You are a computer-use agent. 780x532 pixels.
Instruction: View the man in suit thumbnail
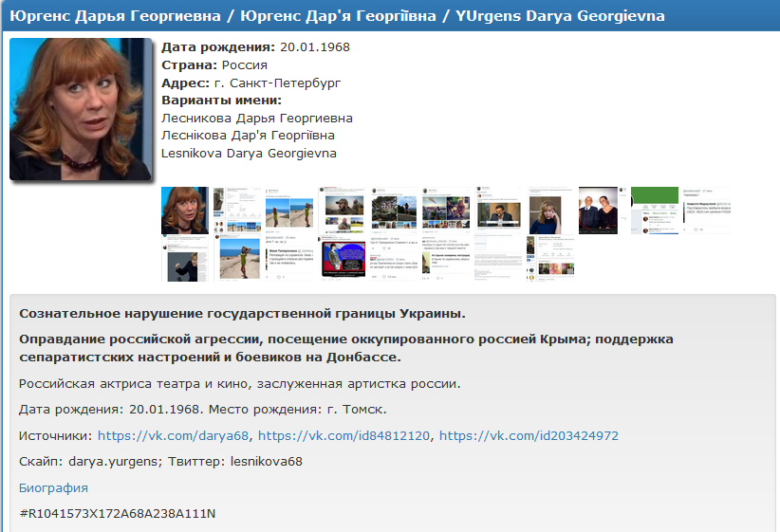pyautogui.click(x=498, y=211)
